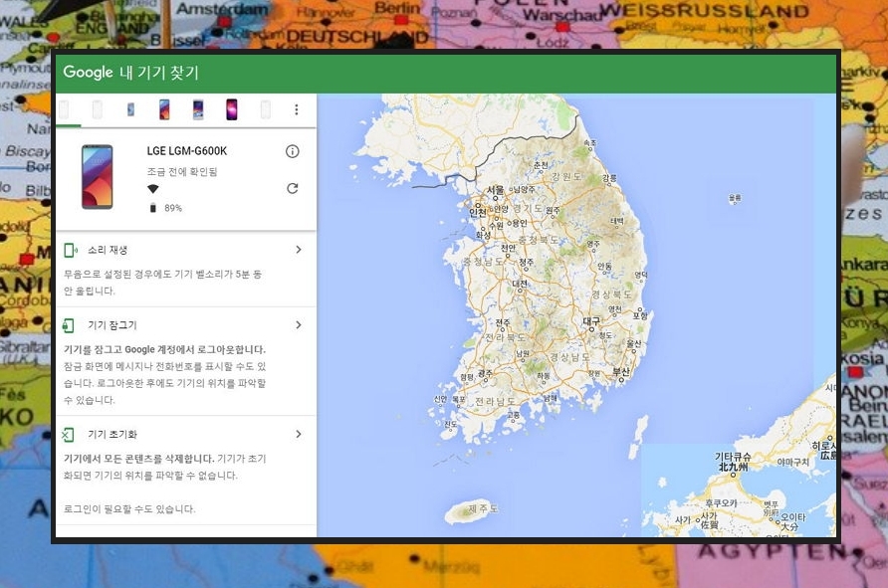
Task: Click 태백 on the map
Action: (617, 221)
